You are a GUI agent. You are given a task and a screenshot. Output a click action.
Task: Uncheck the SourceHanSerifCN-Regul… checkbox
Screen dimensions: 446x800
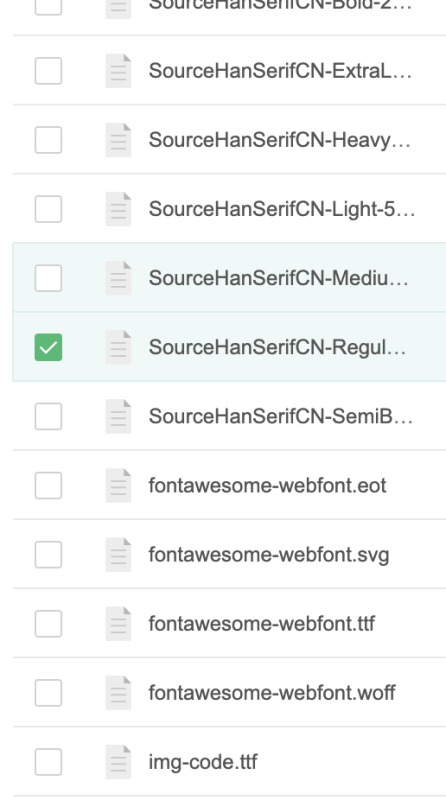(x=48, y=347)
